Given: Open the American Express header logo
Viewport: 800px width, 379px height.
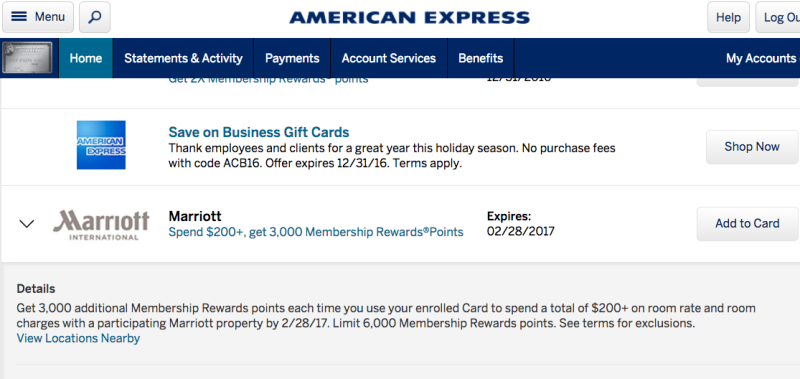Looking at the screenshot, I should tap(409, 18).
